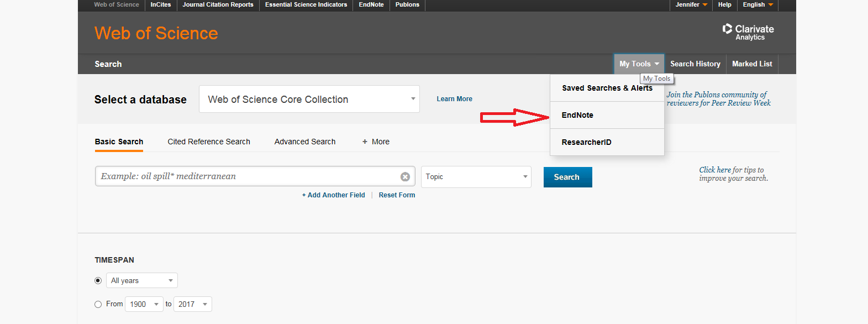Click the Web of Science orange logo
Image resolution: width=868 pixels, height=324 pixels.
coord(156,33)
